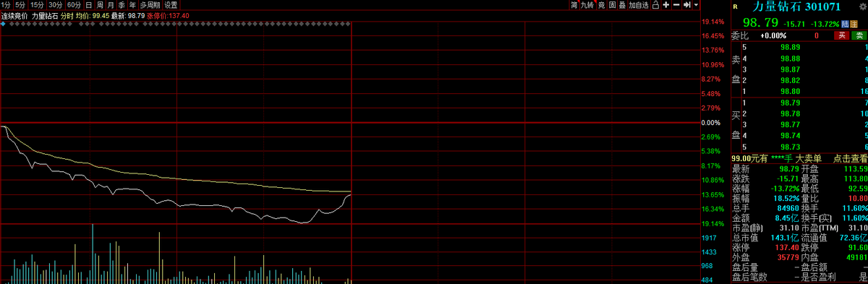Click the 总市值 143.1亿 value

(784, 237)
